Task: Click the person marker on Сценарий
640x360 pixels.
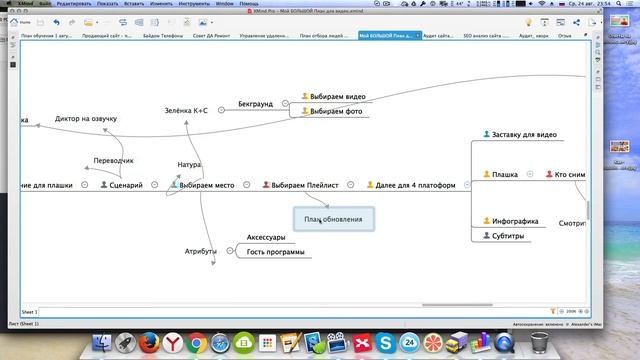Action: click(x=104, y=185)
